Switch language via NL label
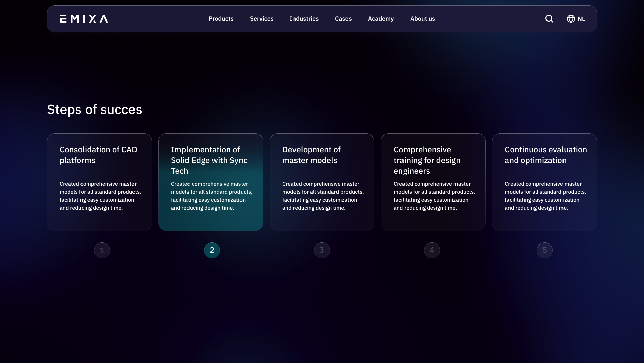The width and height of the screenshot is (644, 363). [x=581, y=19]
